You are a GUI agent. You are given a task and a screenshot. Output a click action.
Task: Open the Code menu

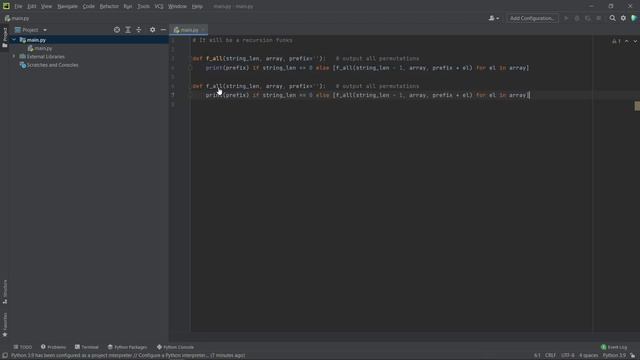[89, 7]
